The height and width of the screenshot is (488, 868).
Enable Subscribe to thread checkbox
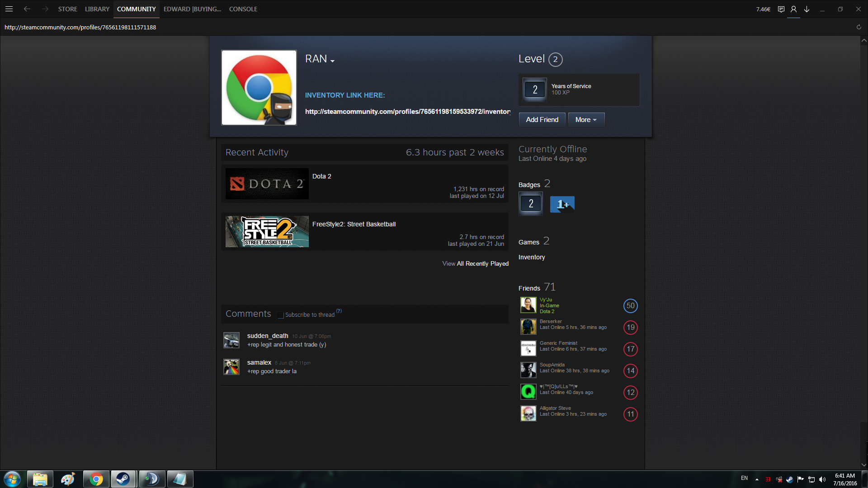click(281, 315)
